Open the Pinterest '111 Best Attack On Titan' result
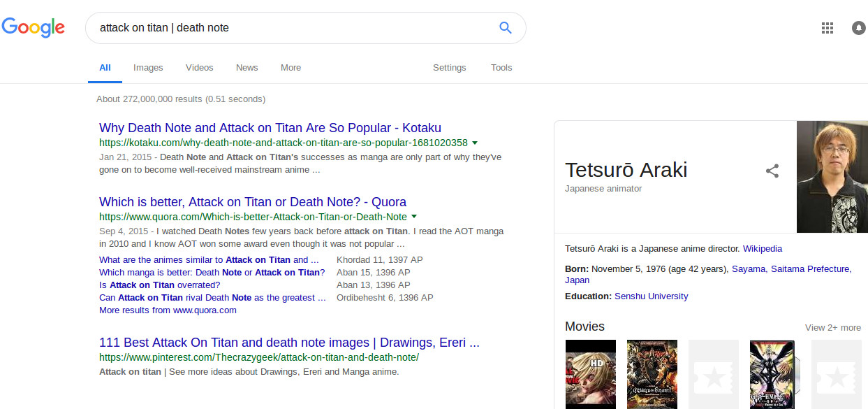 [289, 343]
